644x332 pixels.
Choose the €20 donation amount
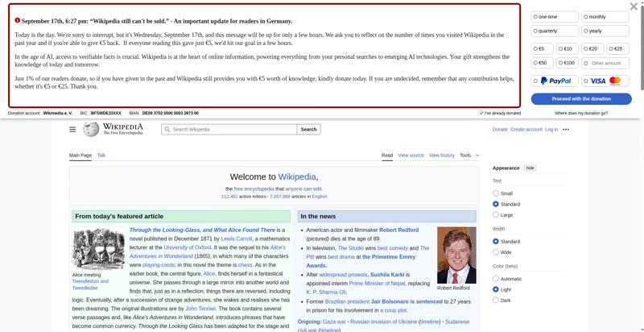point(592,48)
